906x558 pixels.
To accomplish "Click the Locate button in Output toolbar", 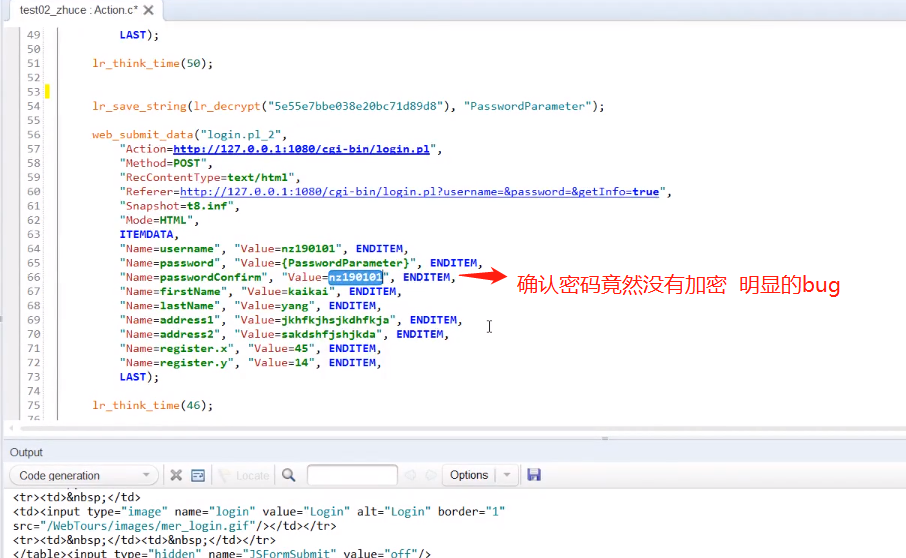I will 243,475.
